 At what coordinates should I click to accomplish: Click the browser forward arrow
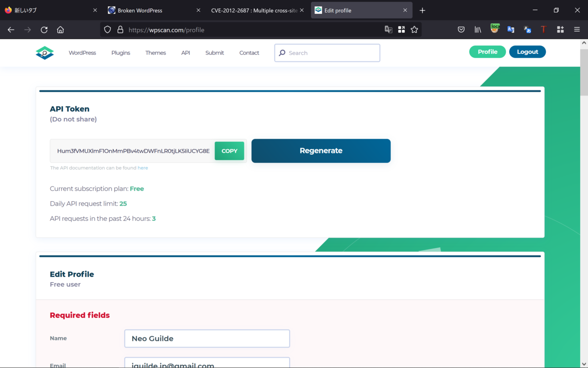[x=27, y=30]
